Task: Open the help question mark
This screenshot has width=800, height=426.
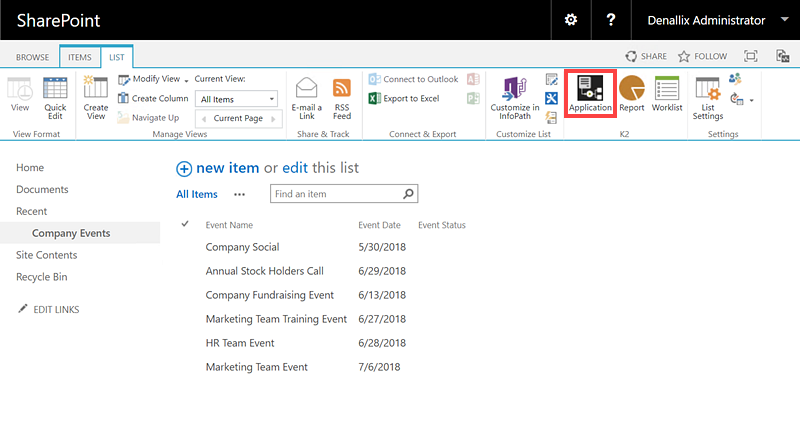Action: [x=611, y=20]
